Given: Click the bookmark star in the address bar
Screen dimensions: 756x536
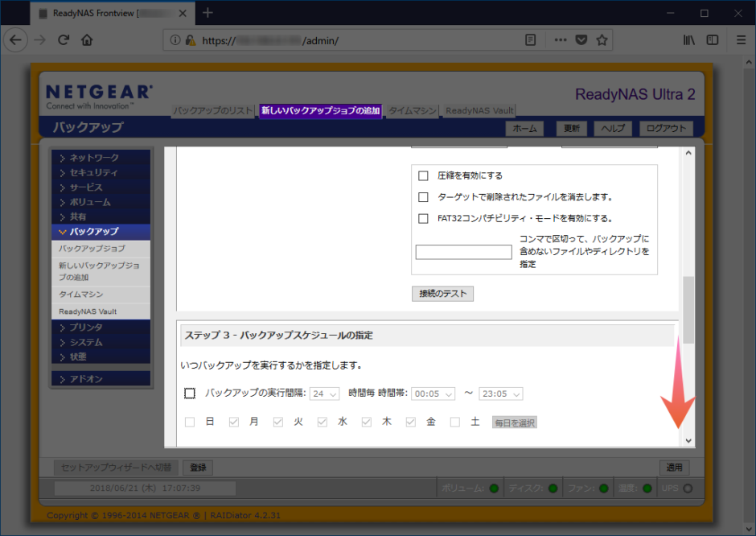Looking at the screenshot, I should (x=601, y=39).
